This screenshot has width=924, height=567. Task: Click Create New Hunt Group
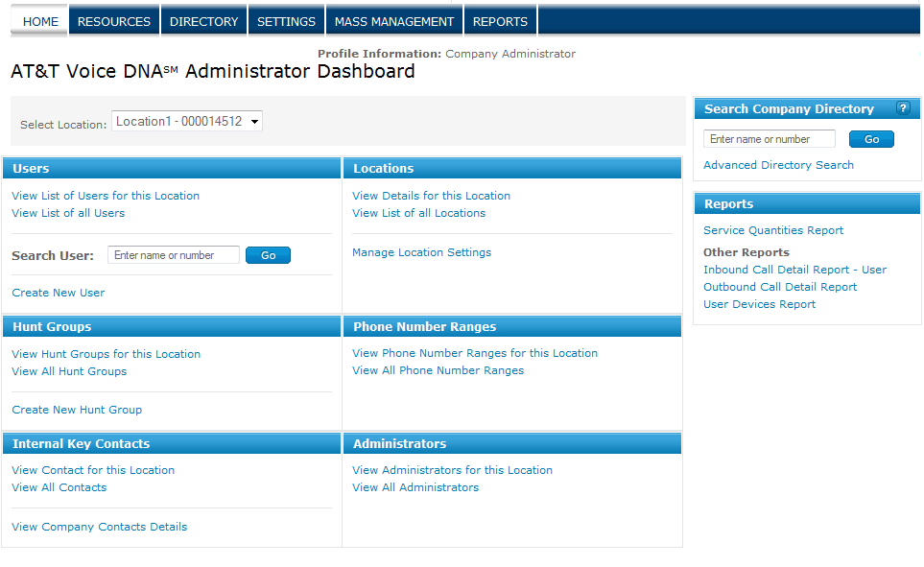coord(77,410)
